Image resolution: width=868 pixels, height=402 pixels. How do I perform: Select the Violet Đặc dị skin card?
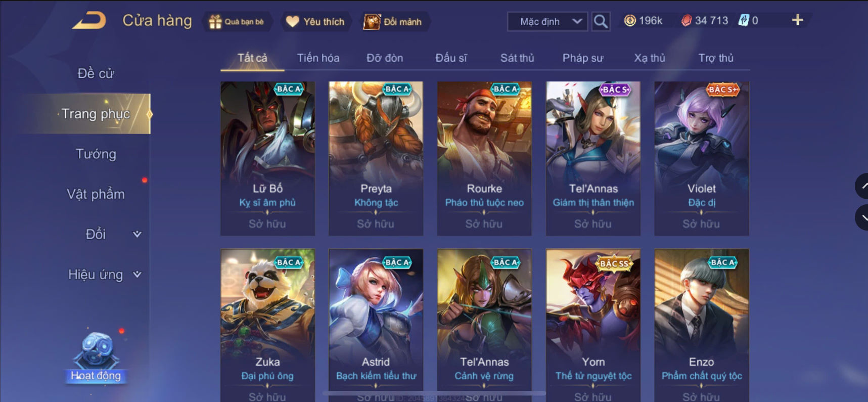tap(701, 158)
